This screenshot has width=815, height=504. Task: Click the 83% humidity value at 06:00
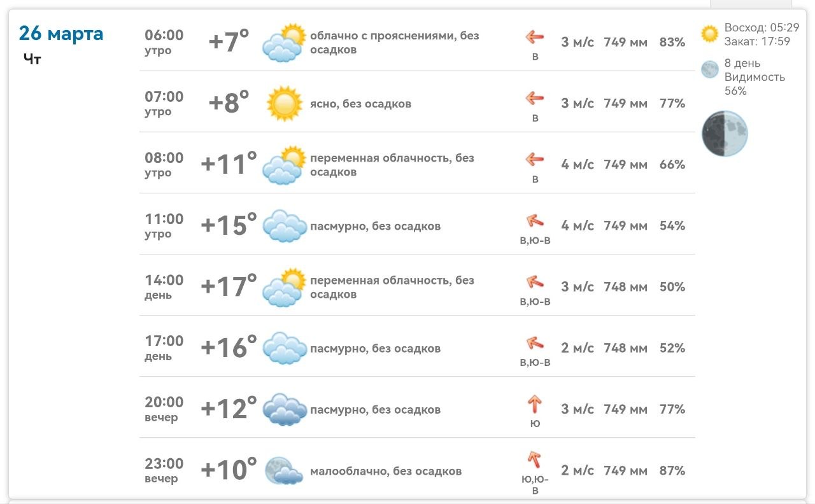click(672, 43)
